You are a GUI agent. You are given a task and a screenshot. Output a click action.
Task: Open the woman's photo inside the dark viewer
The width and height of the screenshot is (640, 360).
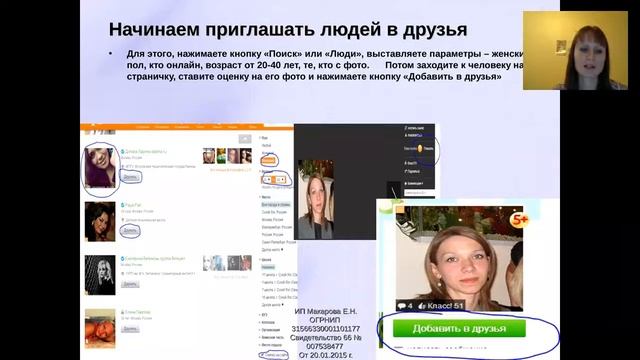316,200
